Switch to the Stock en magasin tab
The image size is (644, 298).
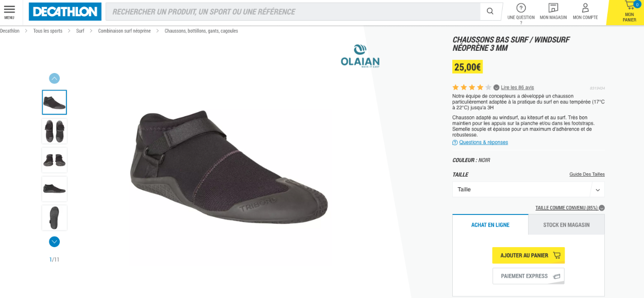567,225
